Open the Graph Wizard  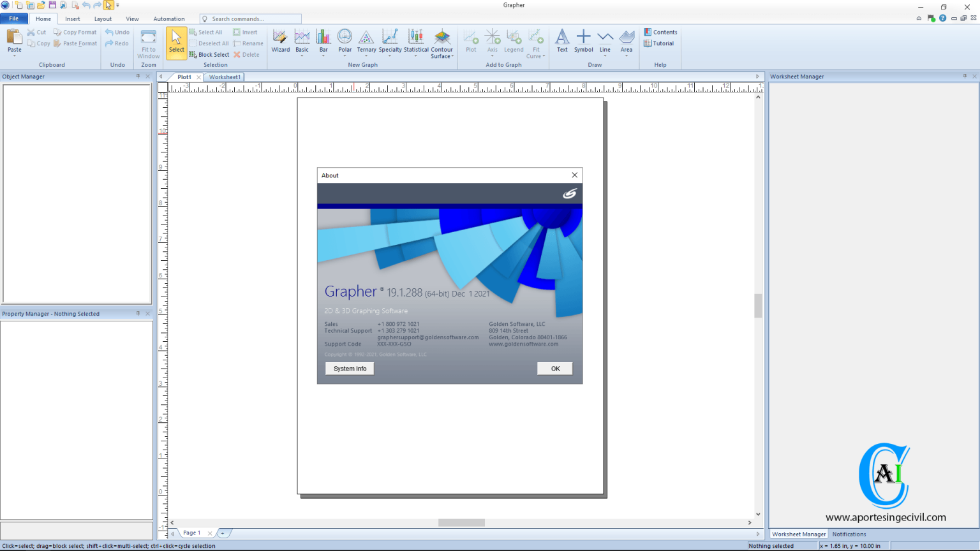tap(280, 41)
